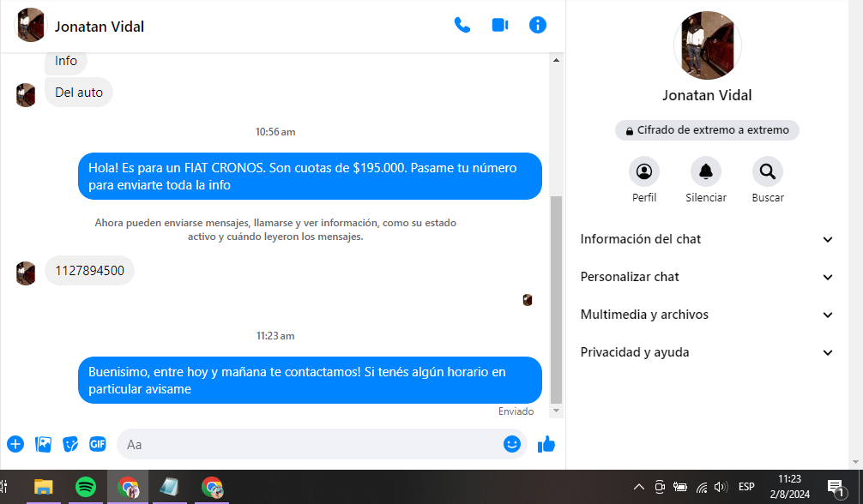Click the small read-receipt avatar
The height and width of the screenshot is (504, 863).
click(528, 300)
